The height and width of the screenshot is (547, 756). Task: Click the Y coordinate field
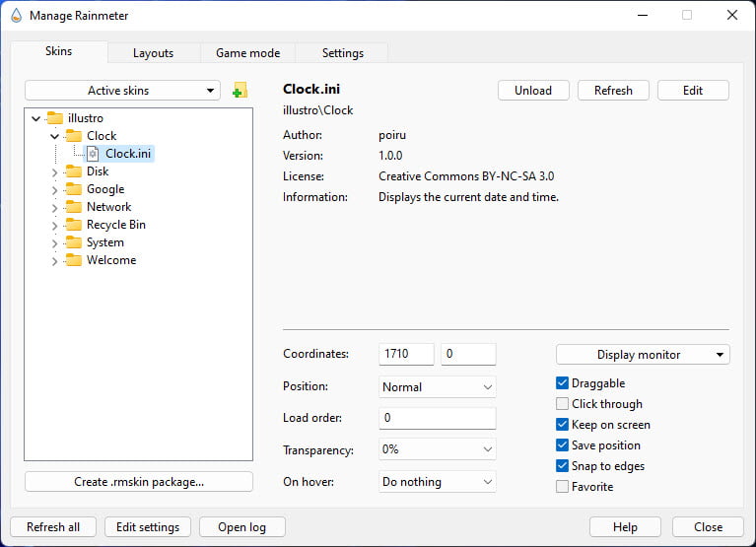(468, 354)
